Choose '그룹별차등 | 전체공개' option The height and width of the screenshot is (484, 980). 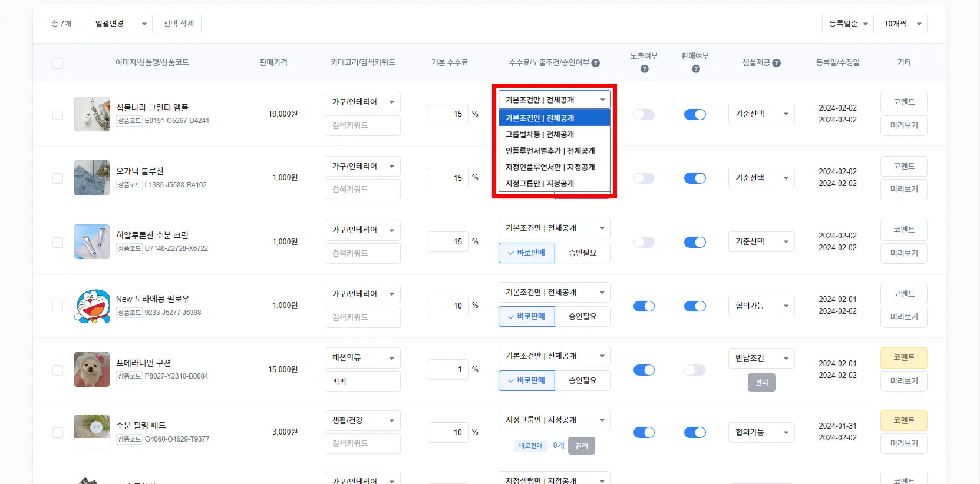click(x=554, y=134)
